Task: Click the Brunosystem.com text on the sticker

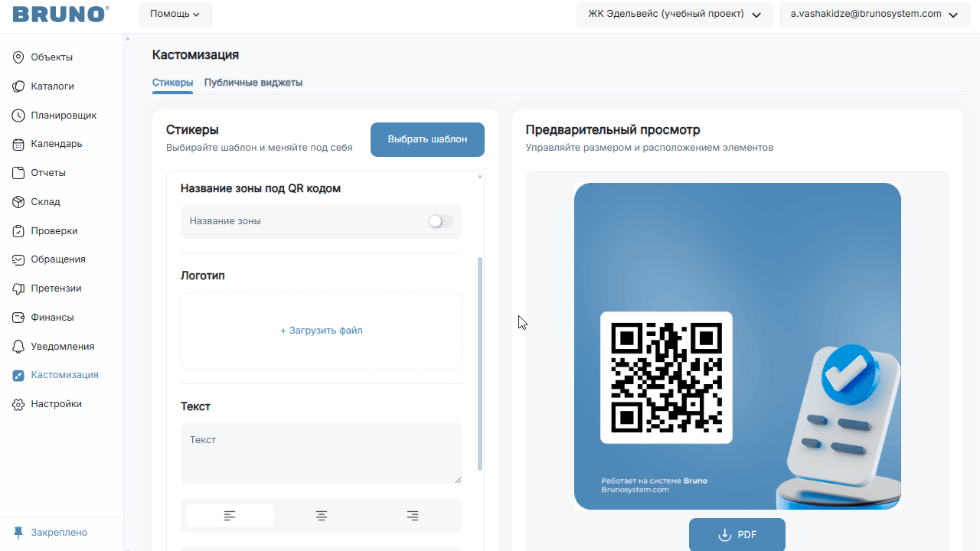Action: pyautogui.click(x=635, y=490)
